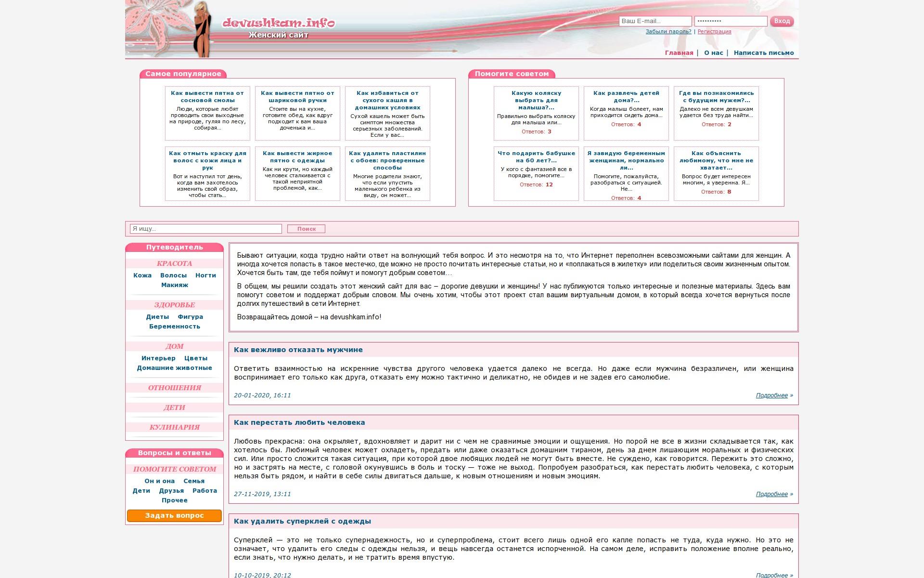The width and height of the screenshot is (924, 578).
Task: Open article Как перестать любить человека
Action: pos(299,423)
